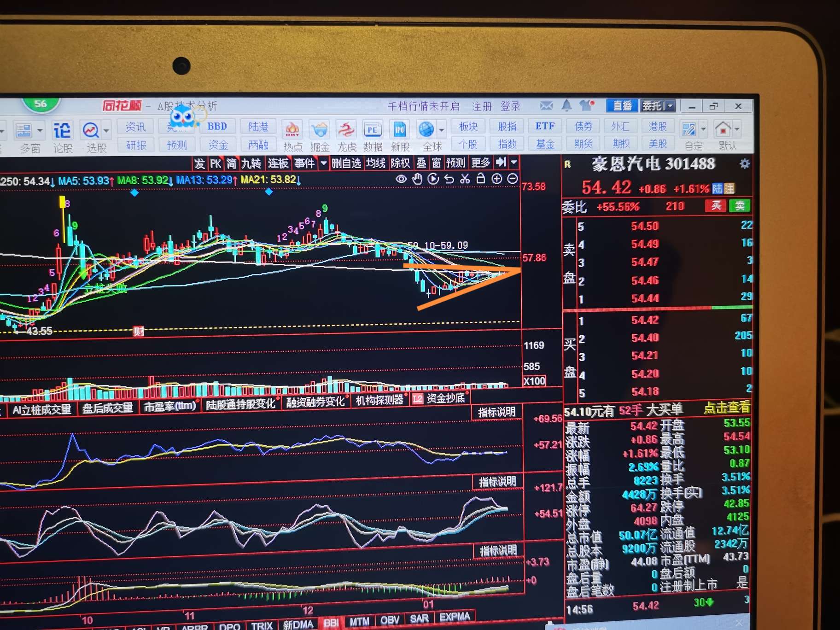
Task: Expand the dropdown arrow after 事件
Action: [x=324, y=163]
